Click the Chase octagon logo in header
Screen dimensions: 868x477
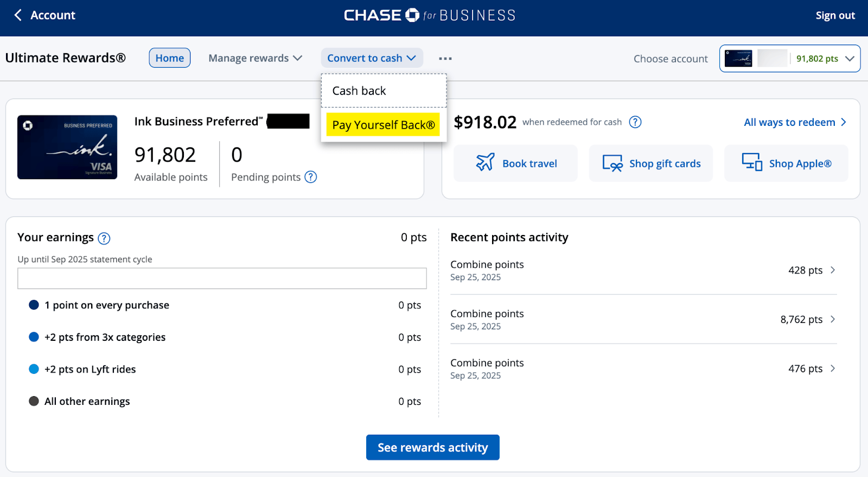coord(412,15)
